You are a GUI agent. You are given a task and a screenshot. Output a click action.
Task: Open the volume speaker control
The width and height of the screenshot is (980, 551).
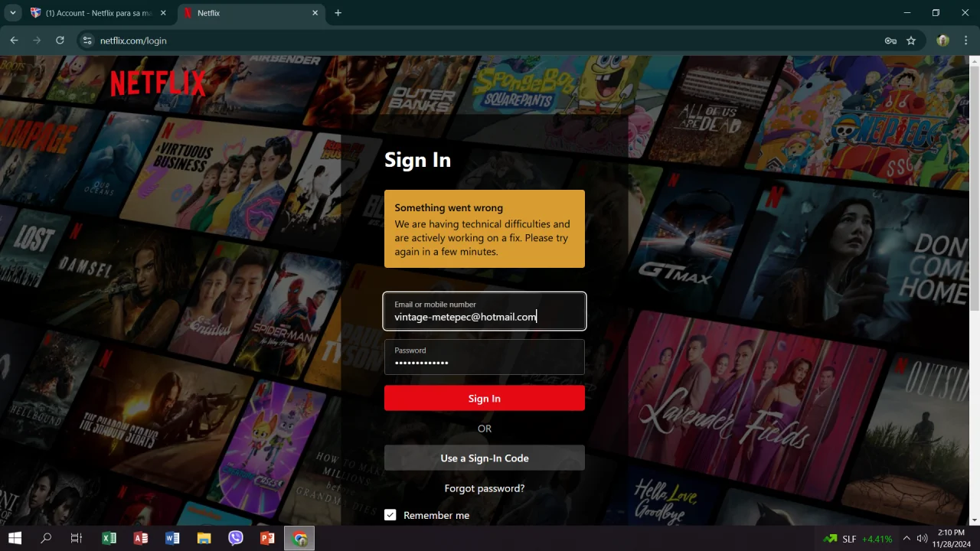[x=922, y=538]
